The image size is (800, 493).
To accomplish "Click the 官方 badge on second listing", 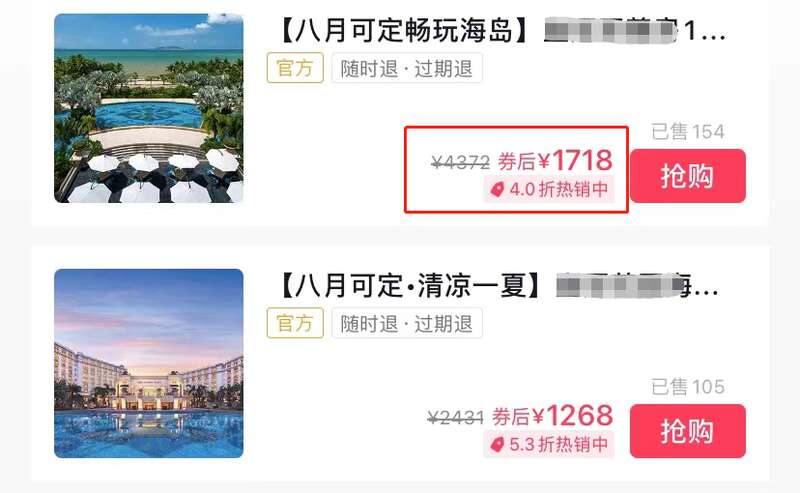I will (x=295, y=323).
